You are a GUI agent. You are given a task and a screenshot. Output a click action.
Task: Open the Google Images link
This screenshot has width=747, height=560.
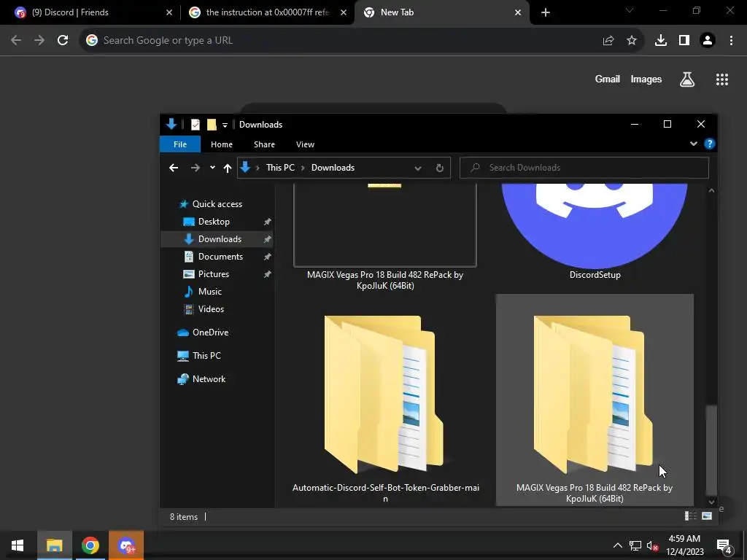click(x=646, y=79)
